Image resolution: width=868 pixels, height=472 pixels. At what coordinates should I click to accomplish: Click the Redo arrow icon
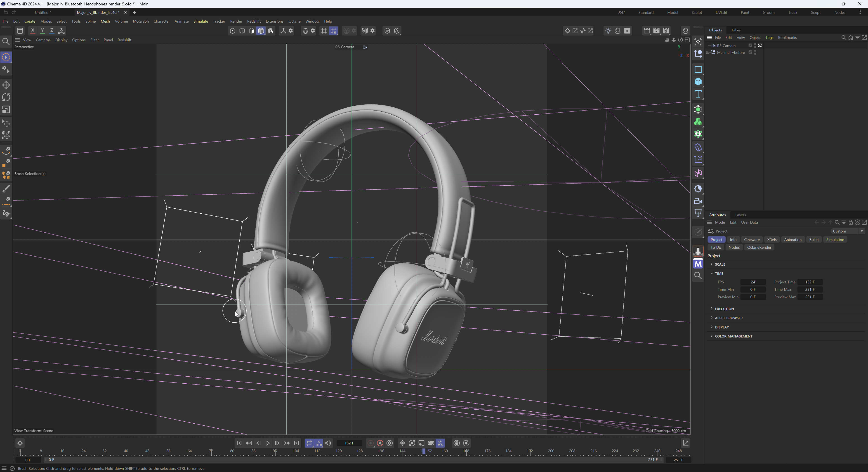click(14, 12)
